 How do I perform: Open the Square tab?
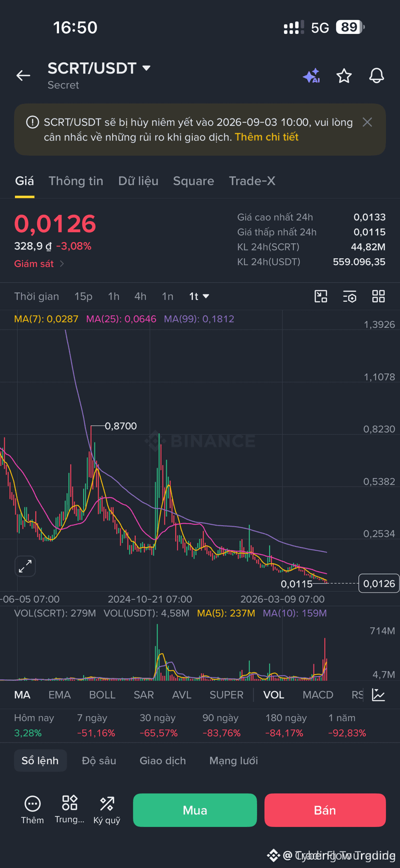tap(193, 181)
